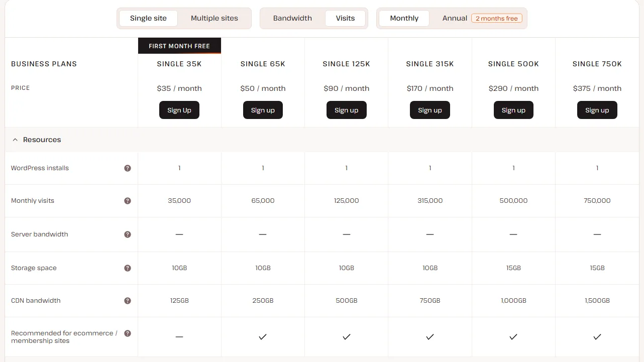Screen dimensions: 644x362
Task: Sign up for the Single 750K plan
Action: tap(597, 110)
